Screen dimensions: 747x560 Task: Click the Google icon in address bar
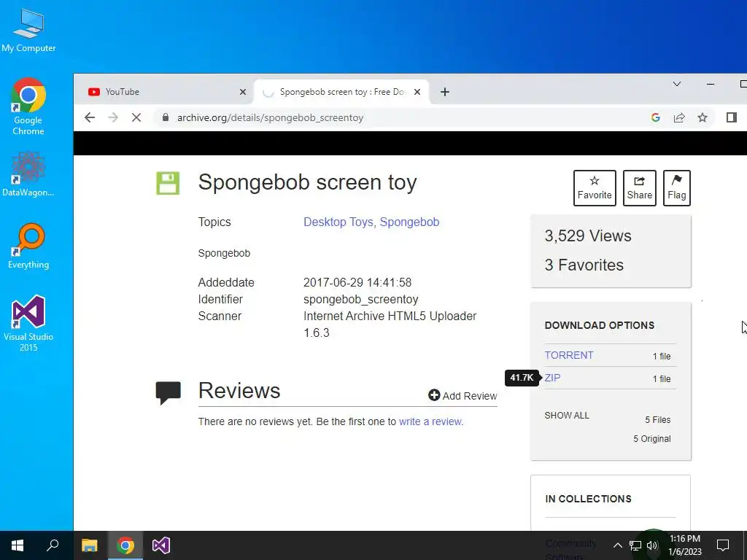click(656, 117)
